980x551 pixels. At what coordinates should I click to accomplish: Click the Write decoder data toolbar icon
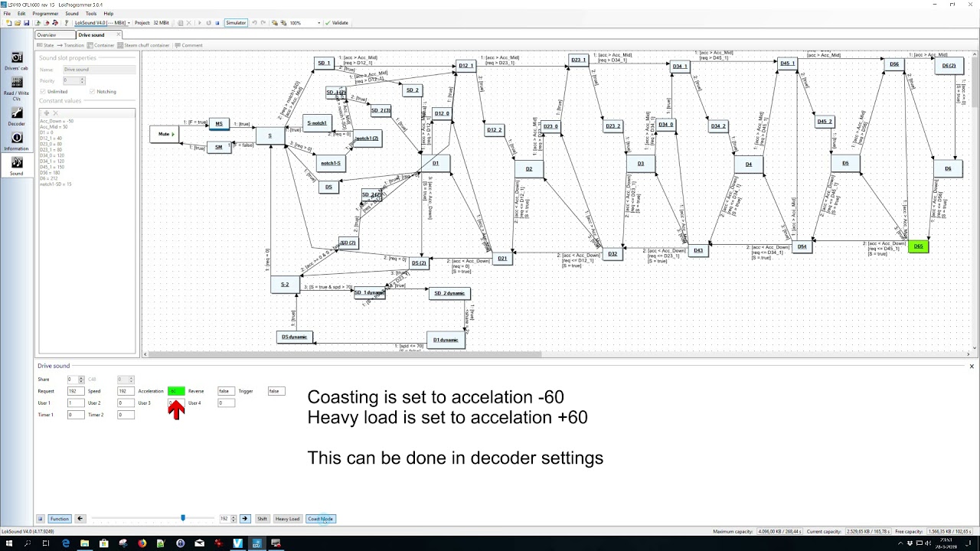coord(47,23)
